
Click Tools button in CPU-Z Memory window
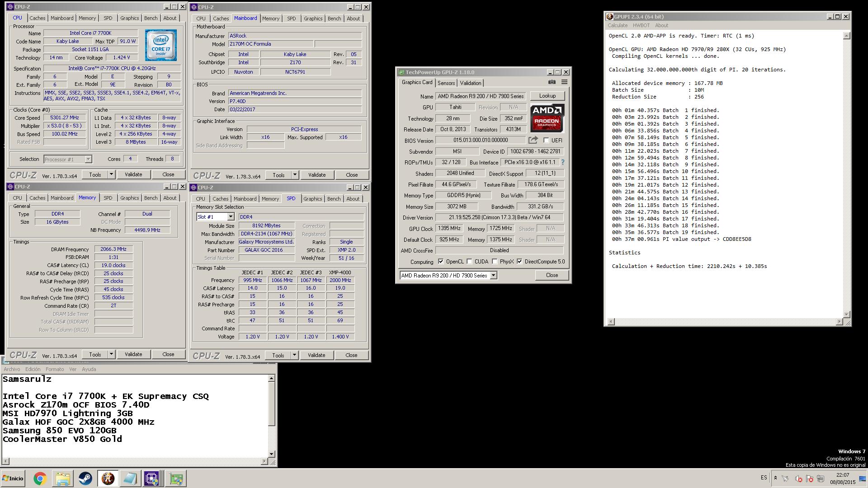coord(95,354)
